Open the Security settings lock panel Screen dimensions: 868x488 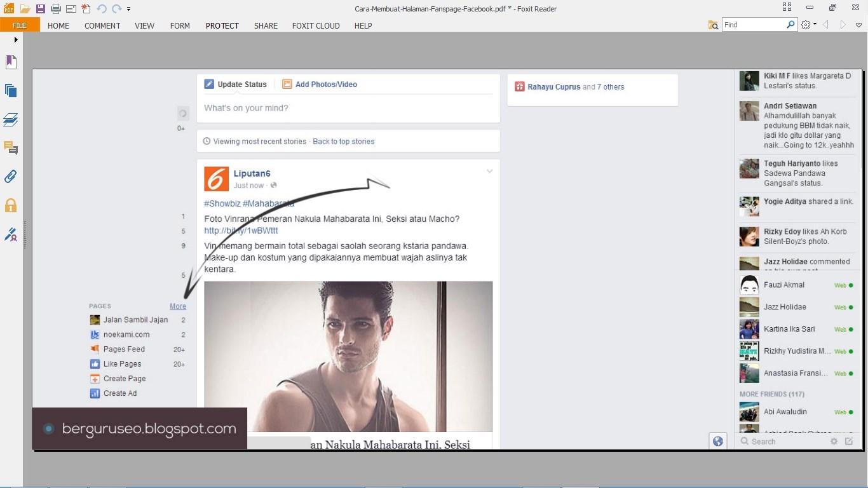pos(11,205)
